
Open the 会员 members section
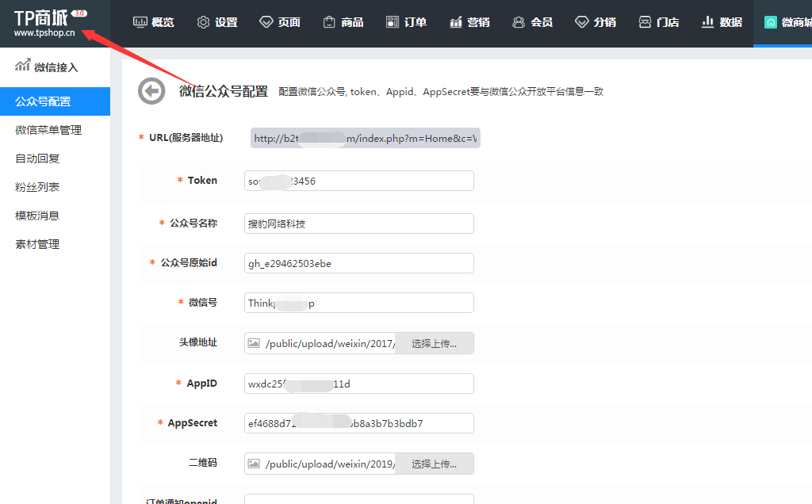pyautogui.click(x=532, y=22)
